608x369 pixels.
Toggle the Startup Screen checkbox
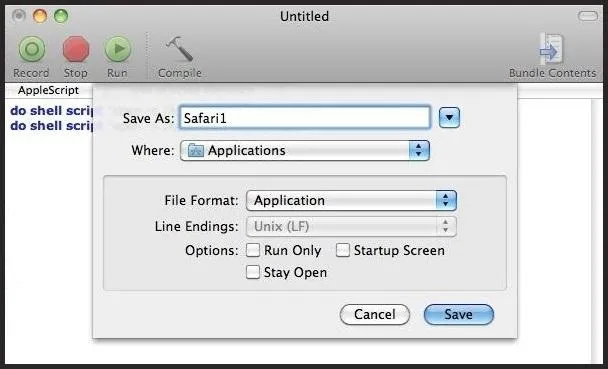[343, 250]
